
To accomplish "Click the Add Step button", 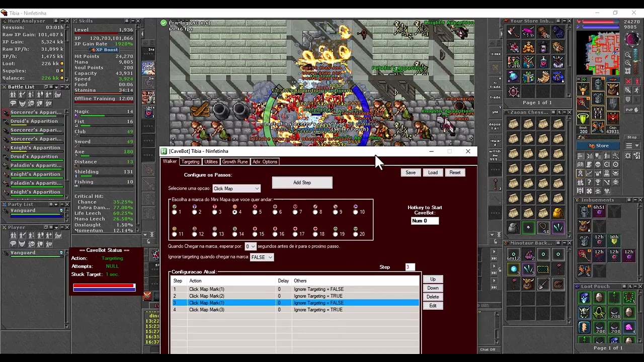I will (302, 183).
